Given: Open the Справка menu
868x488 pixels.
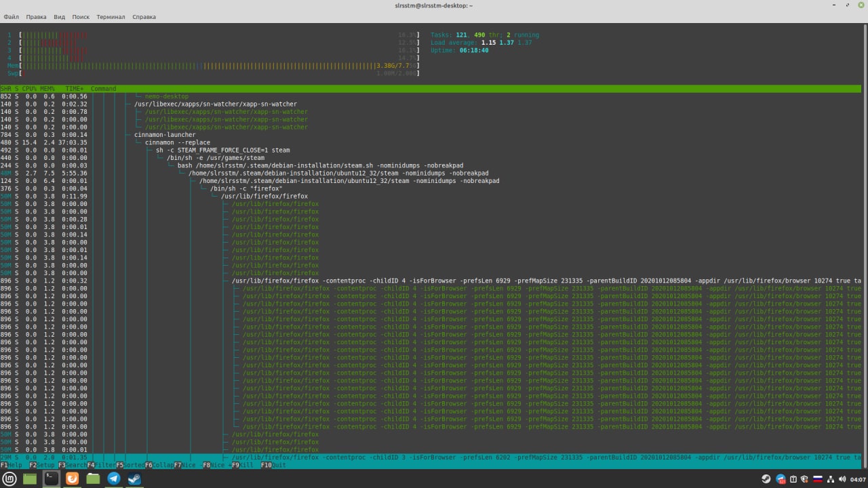Looking at the screenshot, I should (144, 16).
